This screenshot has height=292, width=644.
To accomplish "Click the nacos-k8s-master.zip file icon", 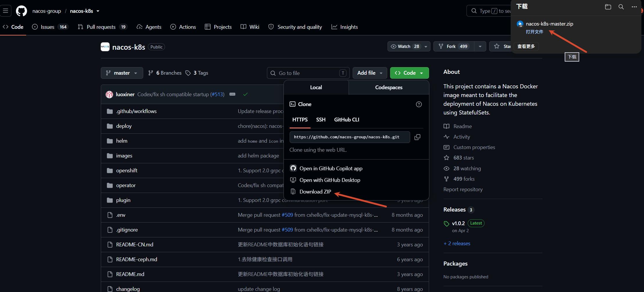I will click(x=520, y=24).
